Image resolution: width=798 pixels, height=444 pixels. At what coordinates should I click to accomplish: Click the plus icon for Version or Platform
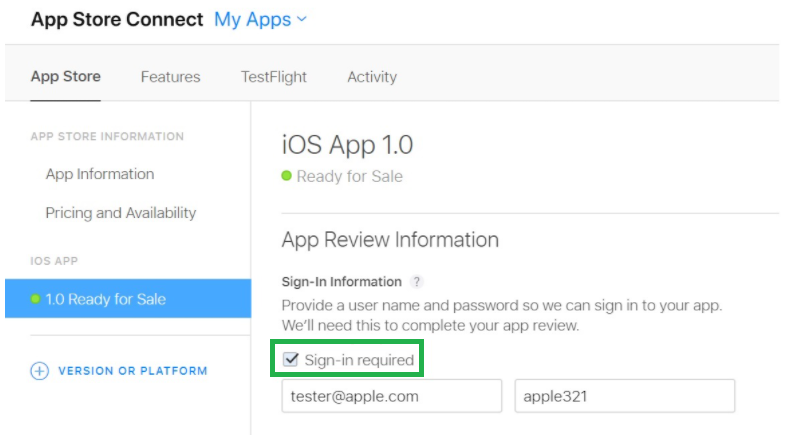[40, 371]
